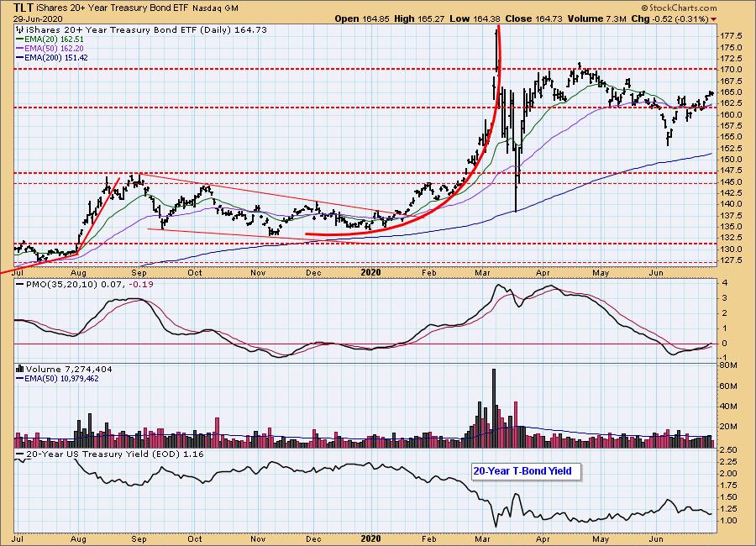Click the Jun label on the bottom yield axis
756x546 pixels.
[657, 538]
